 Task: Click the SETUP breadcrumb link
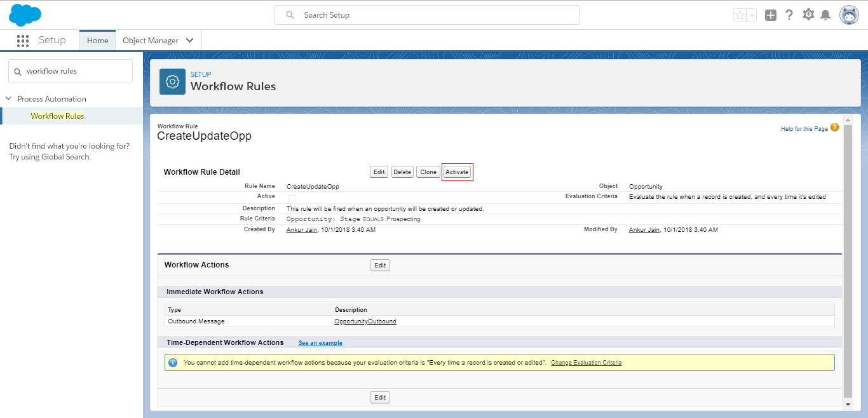(201, 74)
